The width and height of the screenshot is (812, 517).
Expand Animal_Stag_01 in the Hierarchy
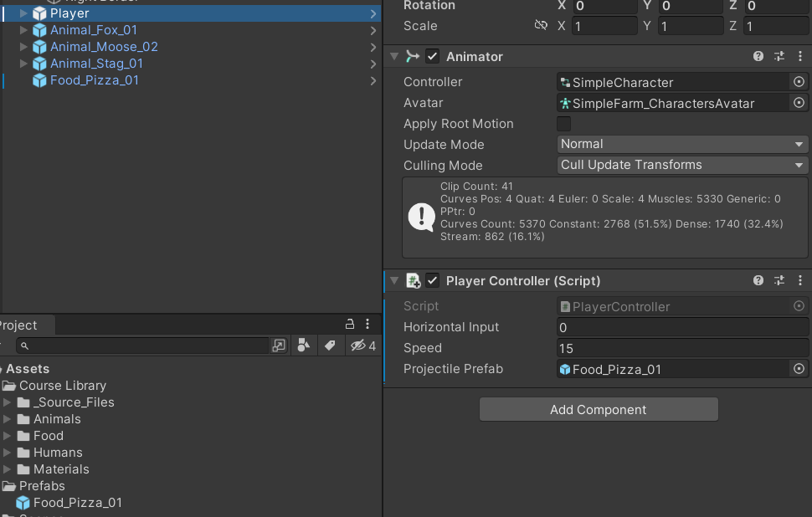23,64
